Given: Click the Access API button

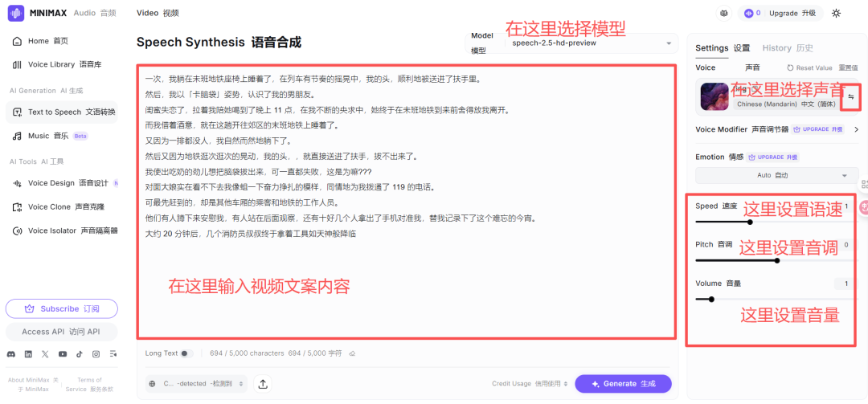Looking at the screenshot, I should [61, 332].
